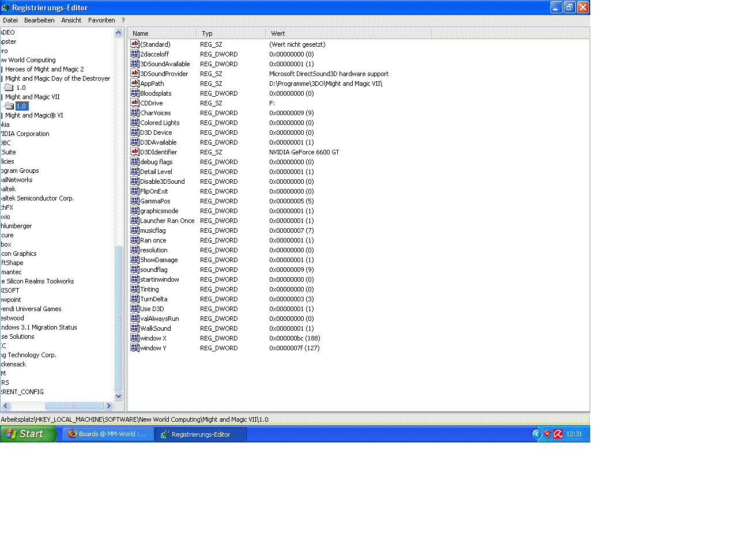Click the string icon for D3DIdentifier
747x560 pixels.
pos(135,152)
